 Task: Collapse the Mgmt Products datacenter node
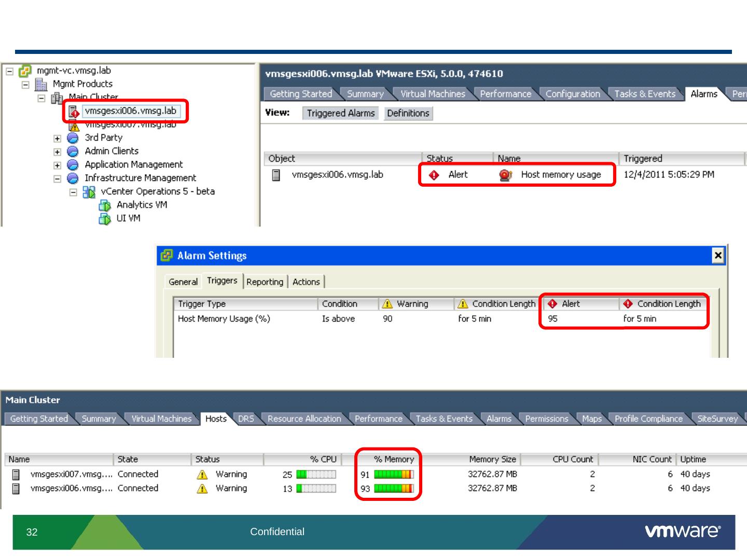[25, 85]
